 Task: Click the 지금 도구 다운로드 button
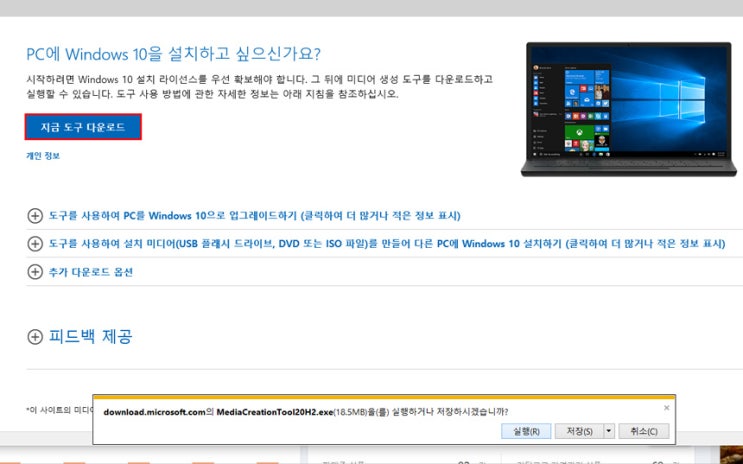pos(83,127)
